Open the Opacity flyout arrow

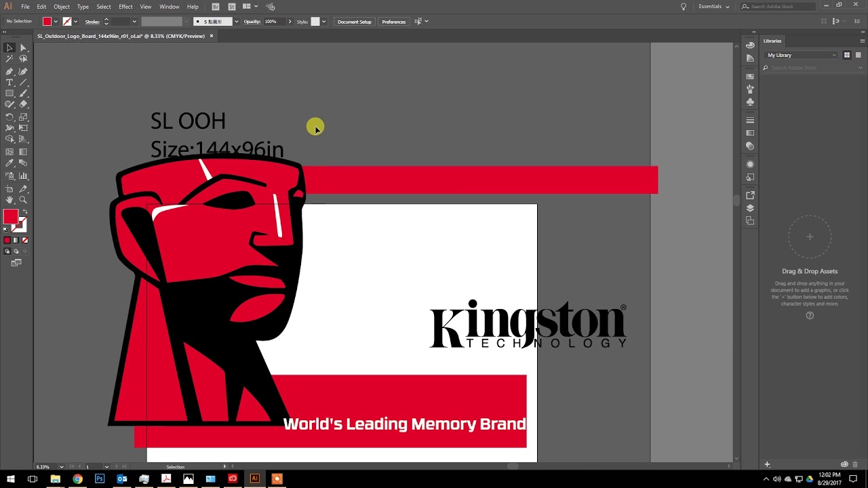[290, 22]
